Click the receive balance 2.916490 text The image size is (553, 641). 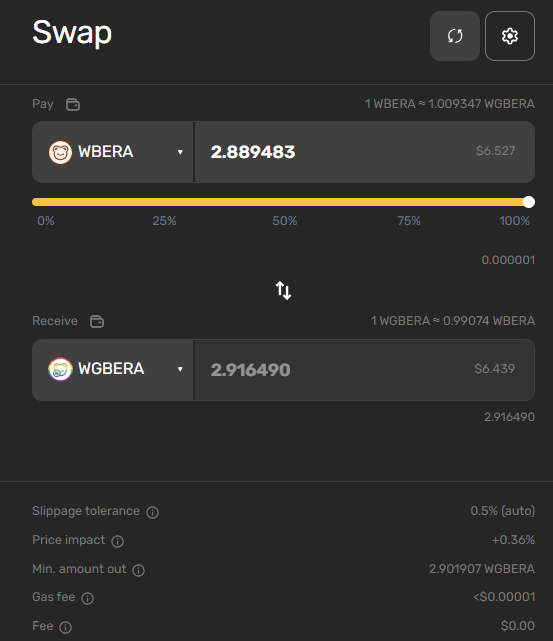[x=509, y=417]
